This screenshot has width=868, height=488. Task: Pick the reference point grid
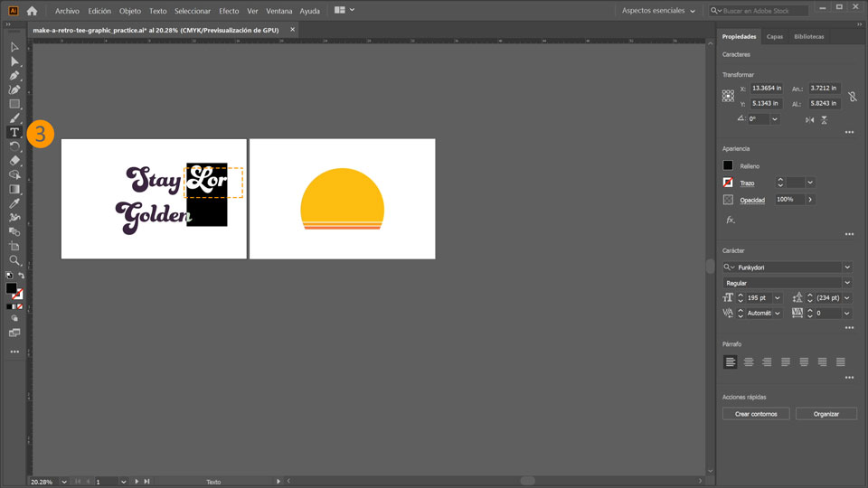[x=728, y=96]
